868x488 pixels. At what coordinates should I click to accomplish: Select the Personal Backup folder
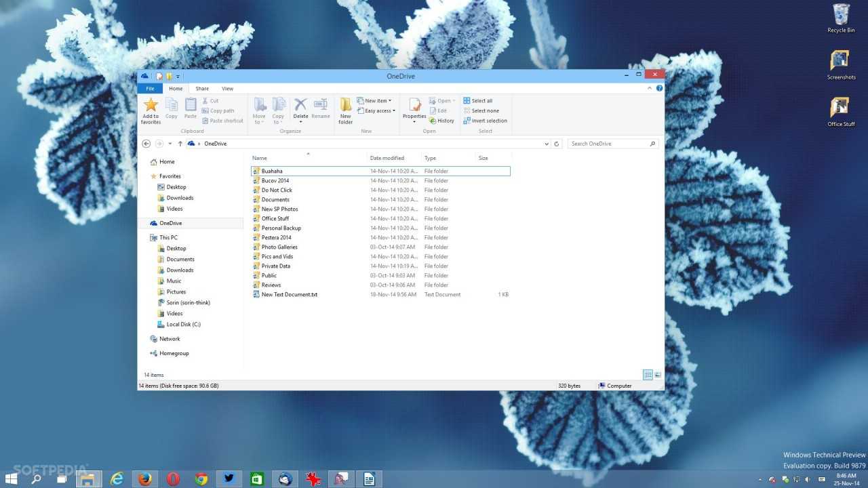pyautogui.click(x=281, y=228)
